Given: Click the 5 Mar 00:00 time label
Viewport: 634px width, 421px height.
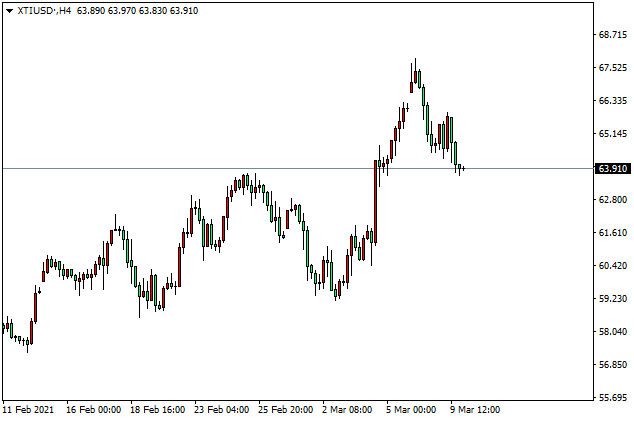Looking at the screenshot, I should point(411,410).
